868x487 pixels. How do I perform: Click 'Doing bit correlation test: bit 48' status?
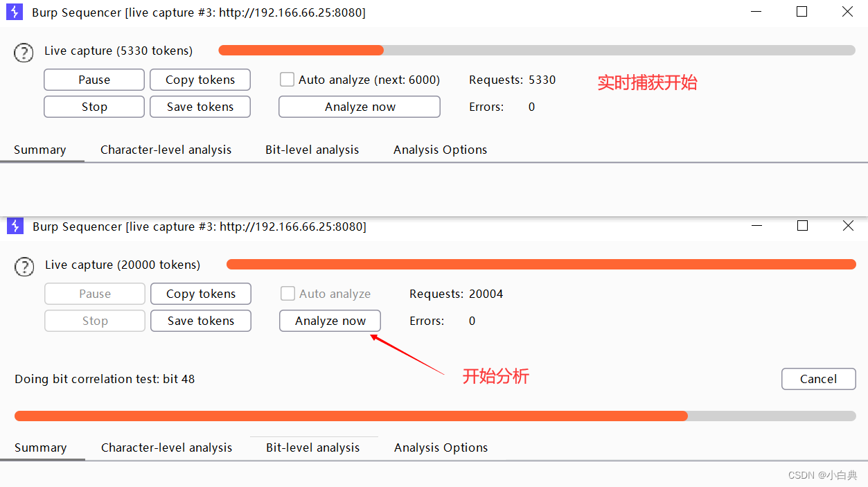tap(105, 379)
